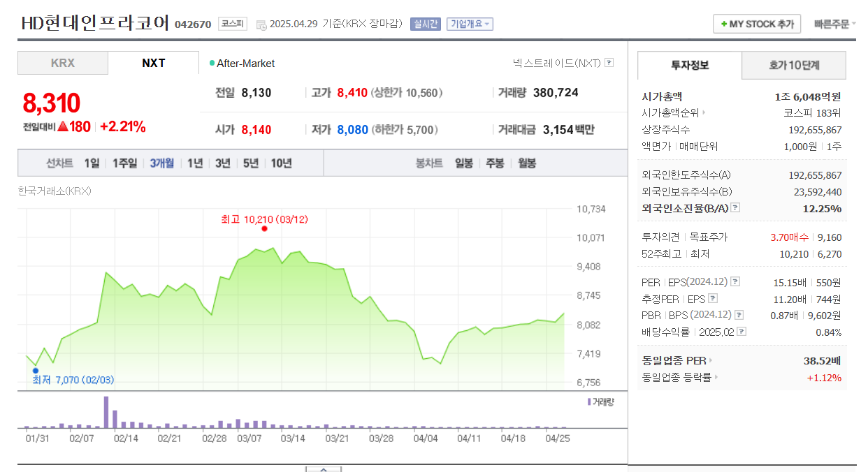868x472 pixels.
Task: Click the 거래량 legend square
Action: pos(589,402)
